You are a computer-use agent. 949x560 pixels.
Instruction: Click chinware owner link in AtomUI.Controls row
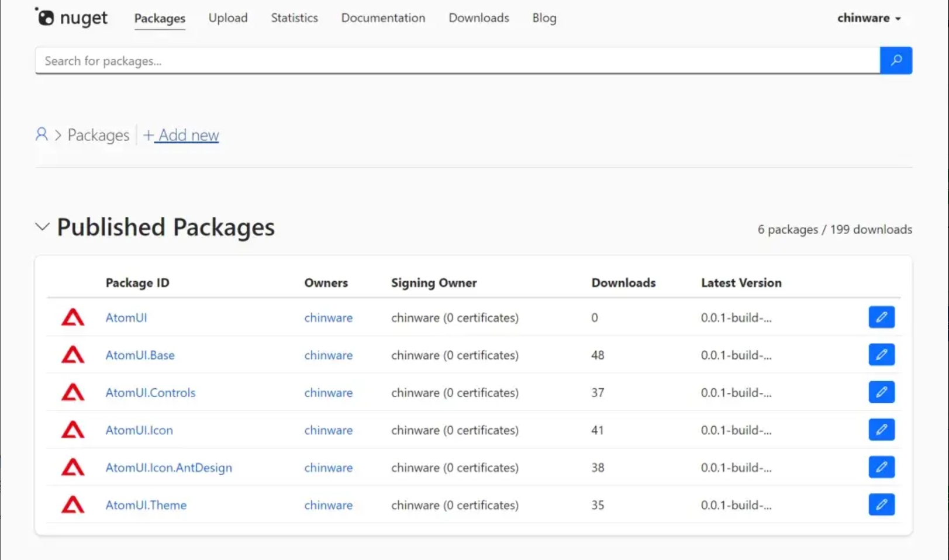[328, 392]
